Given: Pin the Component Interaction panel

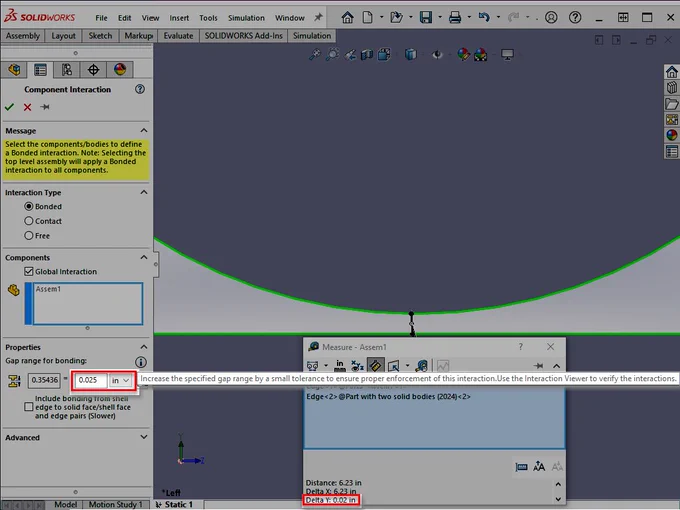Looking at the screenshot, I should pyautogui.click(x=45, y=107).
